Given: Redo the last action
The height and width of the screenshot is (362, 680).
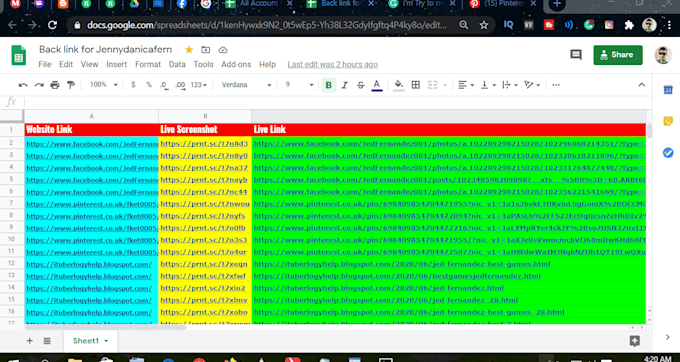Looking at the screenshot, I should 39,85.
